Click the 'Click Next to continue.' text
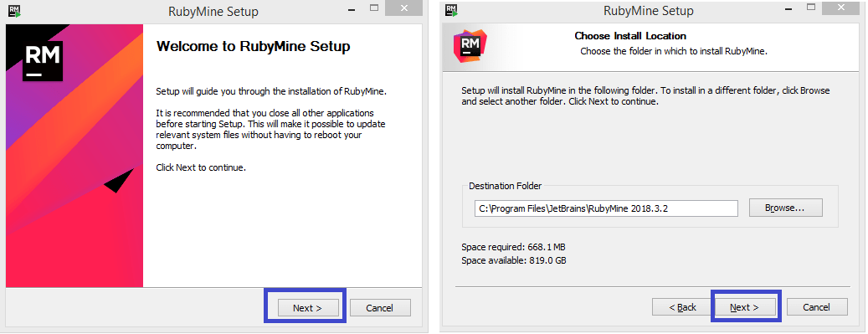The image size is (868, 334). pos(201,167)
